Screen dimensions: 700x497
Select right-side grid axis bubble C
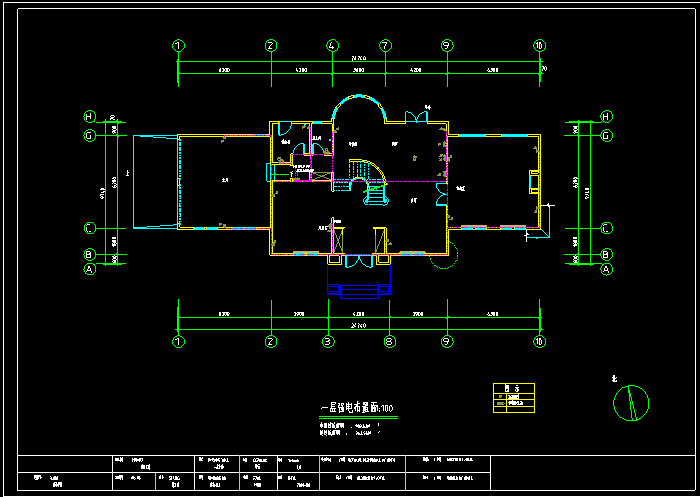click(x=606, y=228)
